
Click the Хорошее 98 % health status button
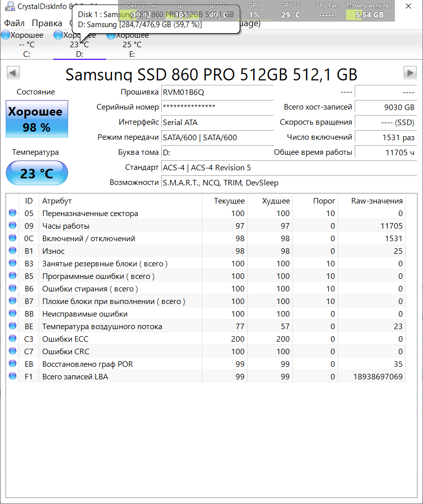point(37,119)
